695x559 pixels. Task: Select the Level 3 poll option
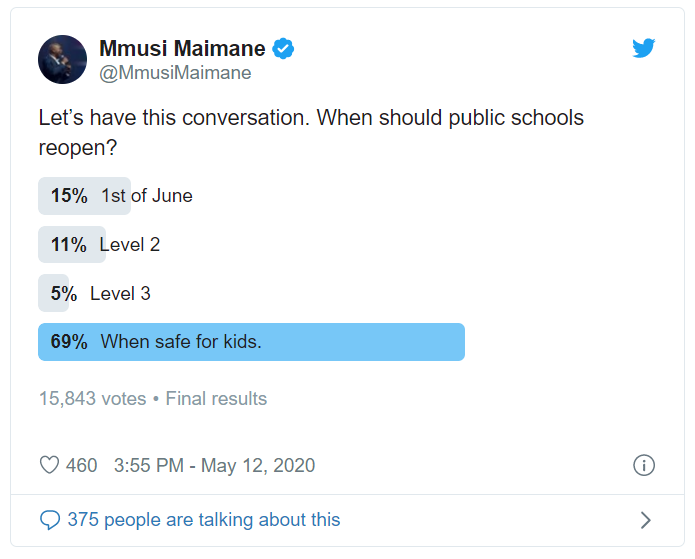tap(120, 293)
